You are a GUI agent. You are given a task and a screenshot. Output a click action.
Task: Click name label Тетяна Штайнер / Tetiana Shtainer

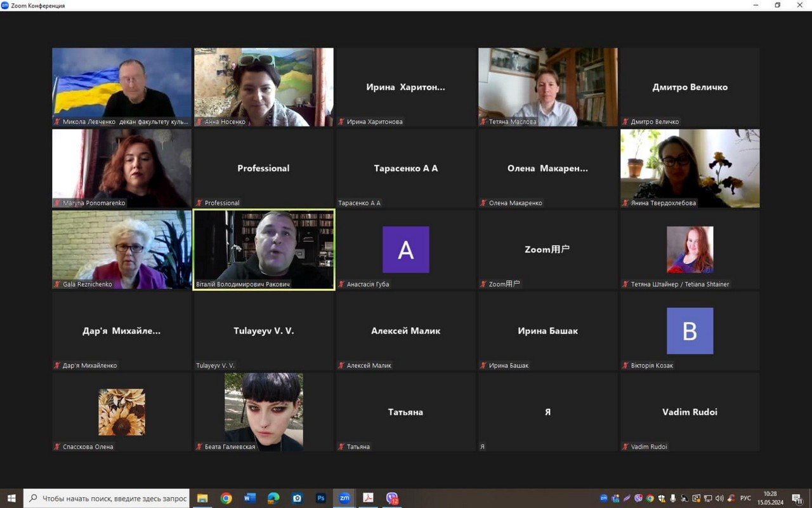[x=680, y=284]
